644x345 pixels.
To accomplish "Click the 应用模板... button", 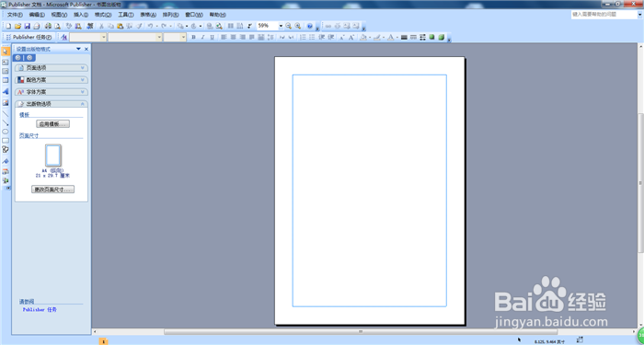I will [53, 124].
